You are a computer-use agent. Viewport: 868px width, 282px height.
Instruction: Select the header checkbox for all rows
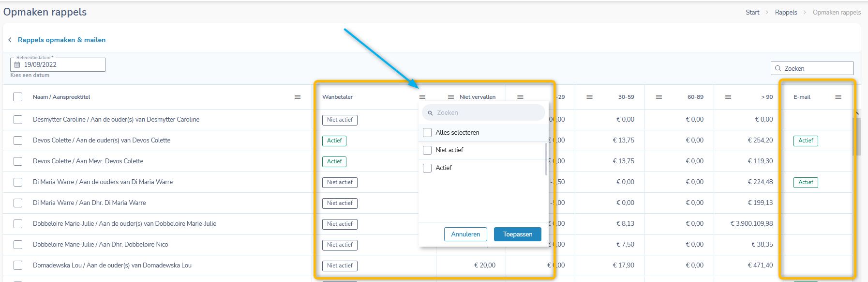(18, 97)
